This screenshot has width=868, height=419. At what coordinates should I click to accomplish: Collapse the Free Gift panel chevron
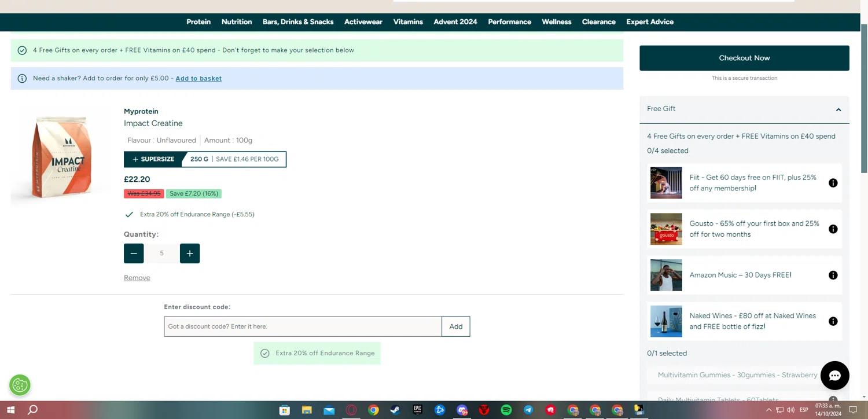(838, 109)
